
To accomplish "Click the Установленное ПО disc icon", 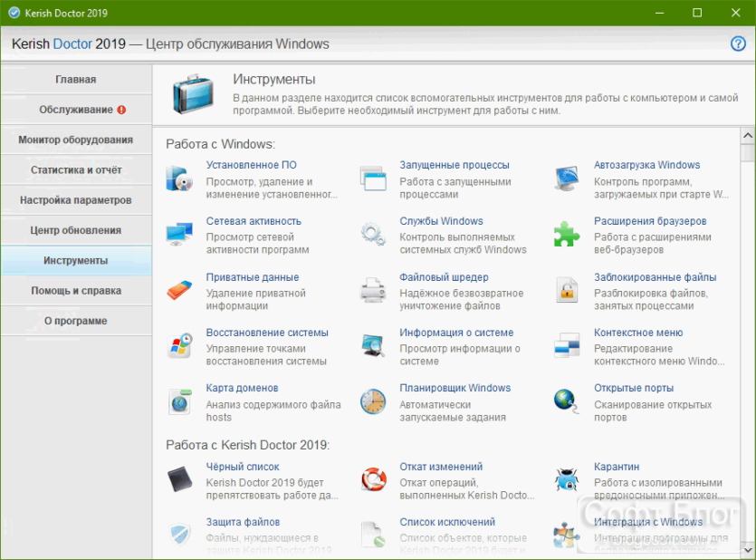I will coord(179,179).
